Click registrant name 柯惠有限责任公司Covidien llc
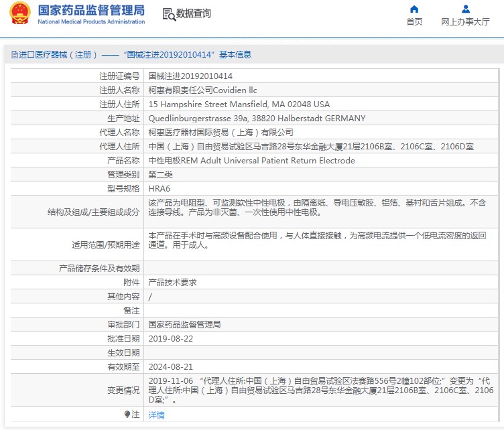504x430 pixels. click(x=202, y=90)
